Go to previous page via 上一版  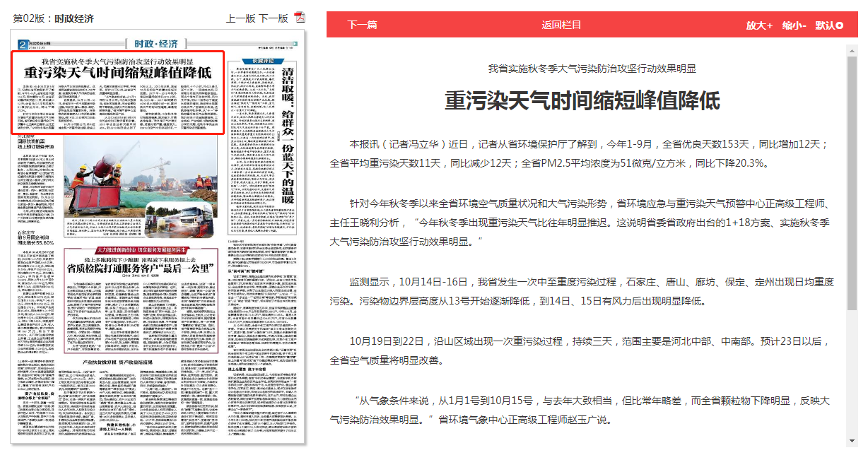(240, 18)
